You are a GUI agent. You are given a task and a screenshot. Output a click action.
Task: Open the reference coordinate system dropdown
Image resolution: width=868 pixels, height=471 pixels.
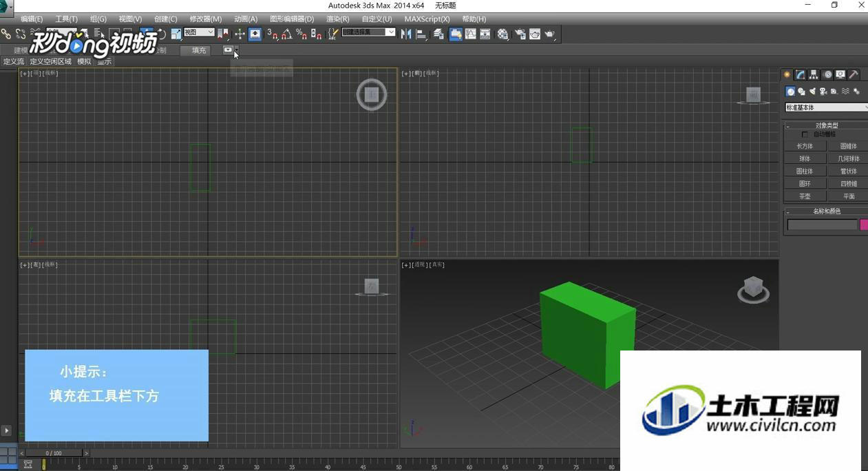199,32
